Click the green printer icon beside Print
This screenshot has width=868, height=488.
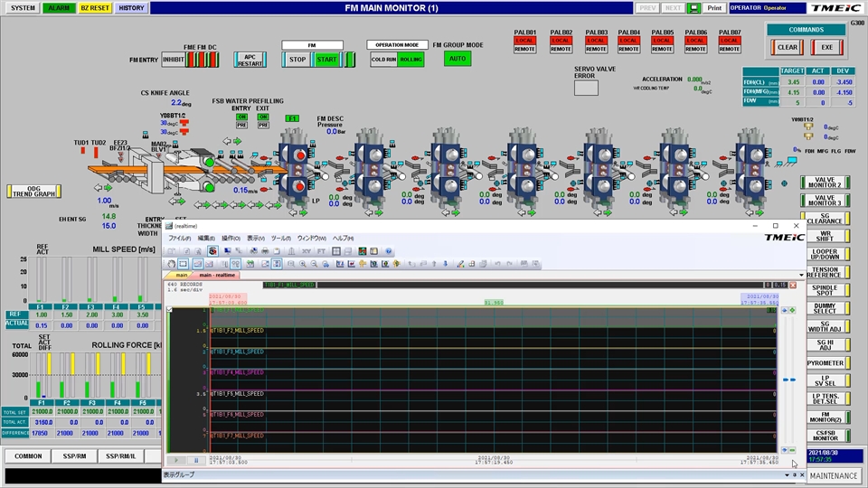[693, 7]
